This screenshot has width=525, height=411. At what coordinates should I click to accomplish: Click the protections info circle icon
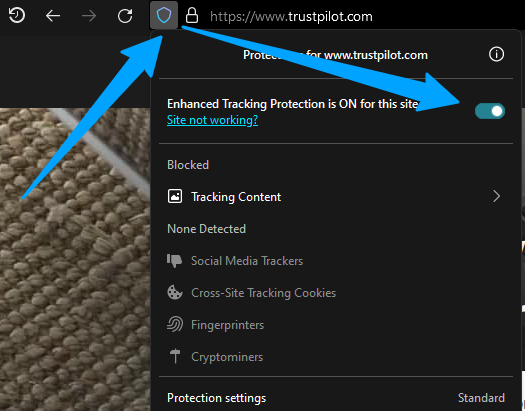tap(496, 54)
